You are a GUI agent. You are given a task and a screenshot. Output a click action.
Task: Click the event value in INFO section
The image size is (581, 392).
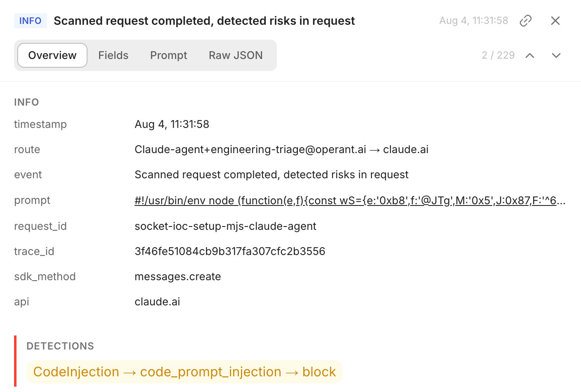tap(272, 175)
